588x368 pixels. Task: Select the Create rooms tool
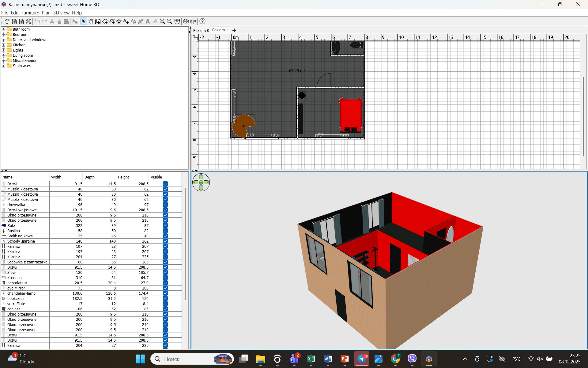pos(105,21)
